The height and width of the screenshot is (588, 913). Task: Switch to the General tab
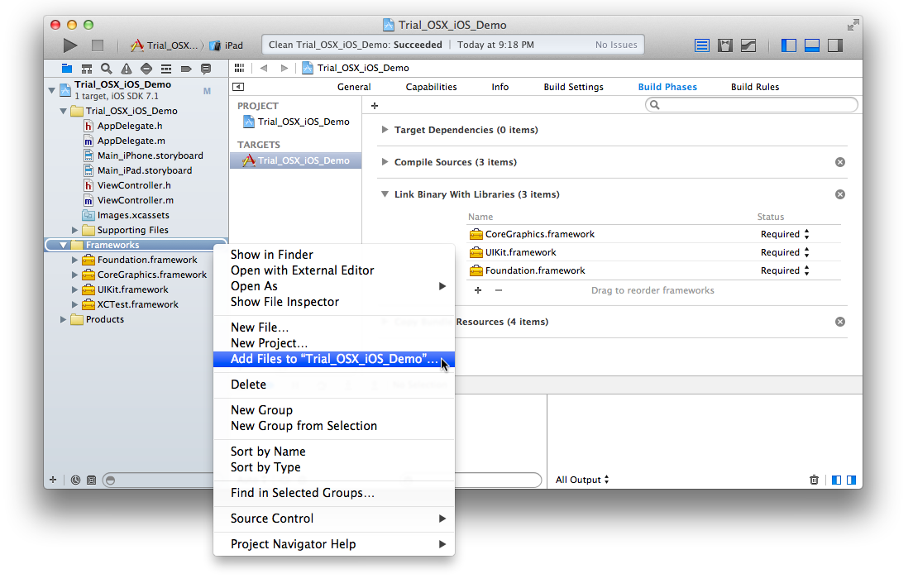tap(354, 87)
